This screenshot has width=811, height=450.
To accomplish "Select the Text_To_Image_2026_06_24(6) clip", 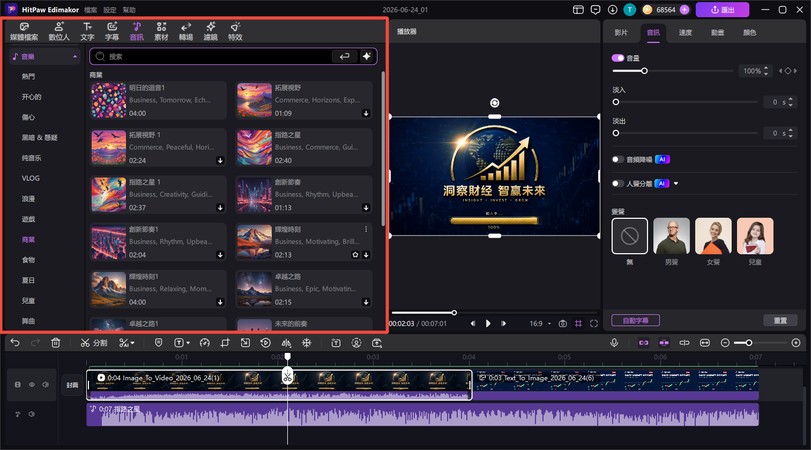I will point(616,385).
